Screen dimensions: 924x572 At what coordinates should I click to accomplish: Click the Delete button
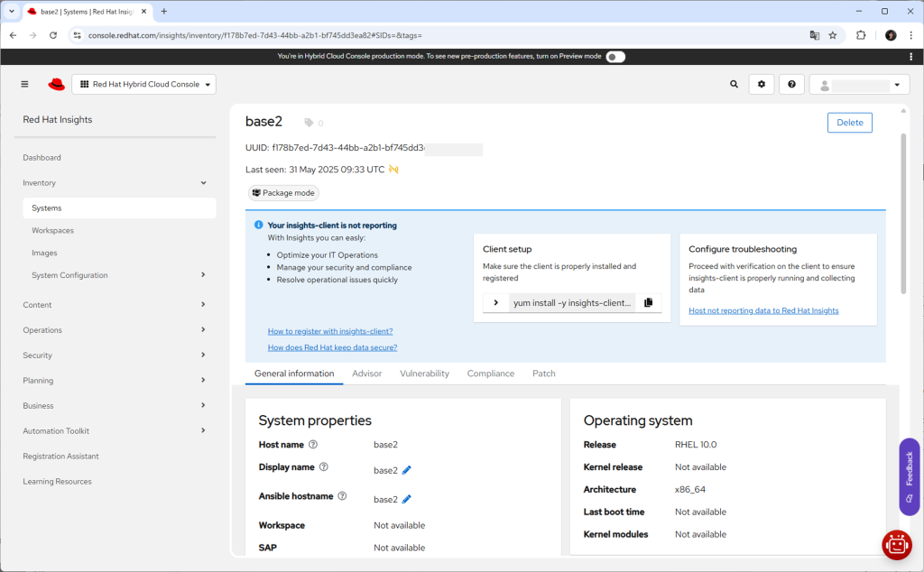[849, 123]
